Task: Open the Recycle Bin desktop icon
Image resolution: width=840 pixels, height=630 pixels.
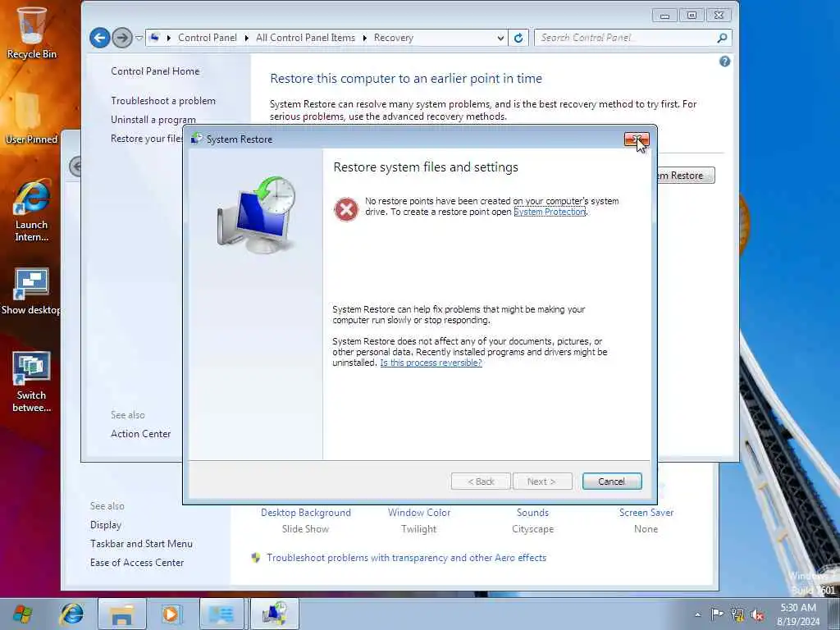Action: coord(31,32)
